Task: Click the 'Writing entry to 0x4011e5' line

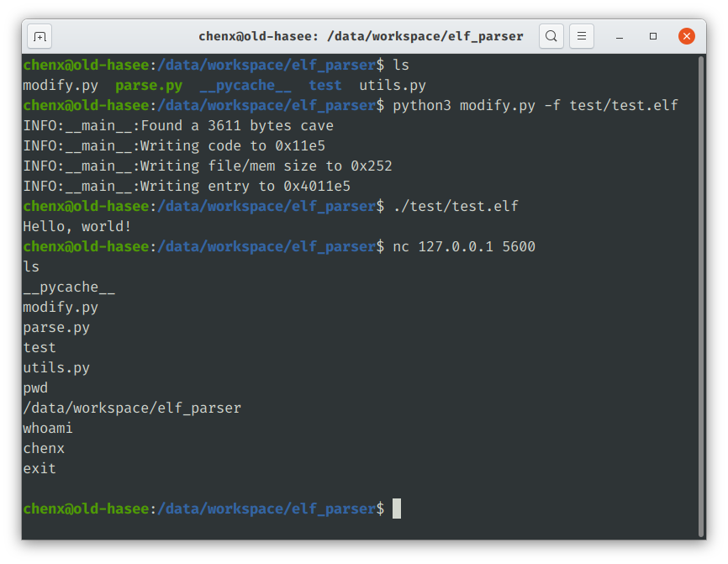Action: click(x=187, y=186)
